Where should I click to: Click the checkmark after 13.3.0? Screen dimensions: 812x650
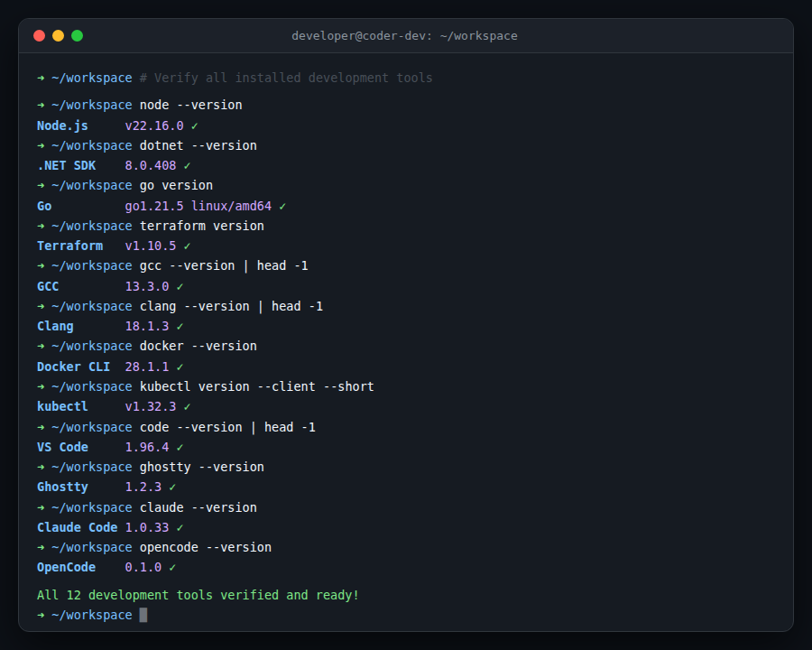point(180,287)
